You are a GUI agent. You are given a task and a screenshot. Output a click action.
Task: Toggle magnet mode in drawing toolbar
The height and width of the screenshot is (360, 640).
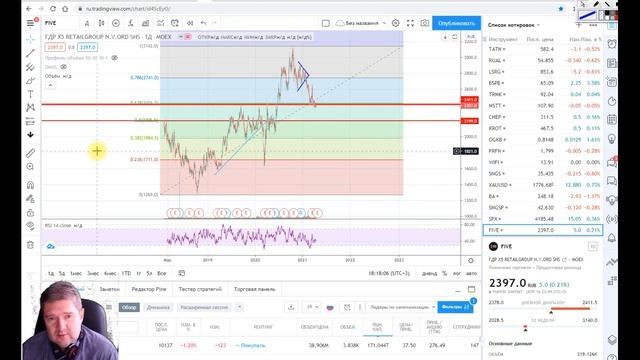click(30, 185)
